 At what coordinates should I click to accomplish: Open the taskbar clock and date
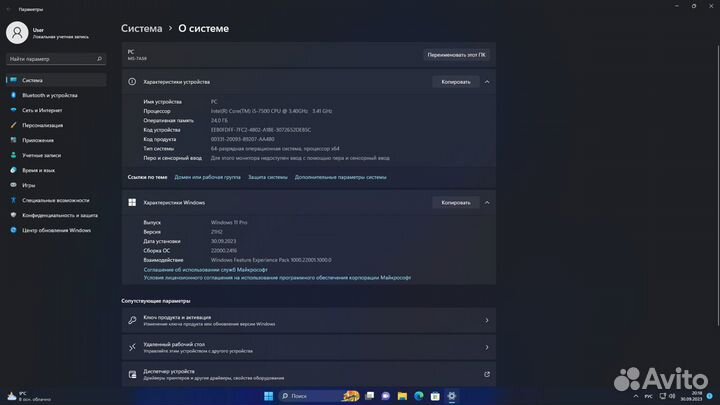(692, 396)
